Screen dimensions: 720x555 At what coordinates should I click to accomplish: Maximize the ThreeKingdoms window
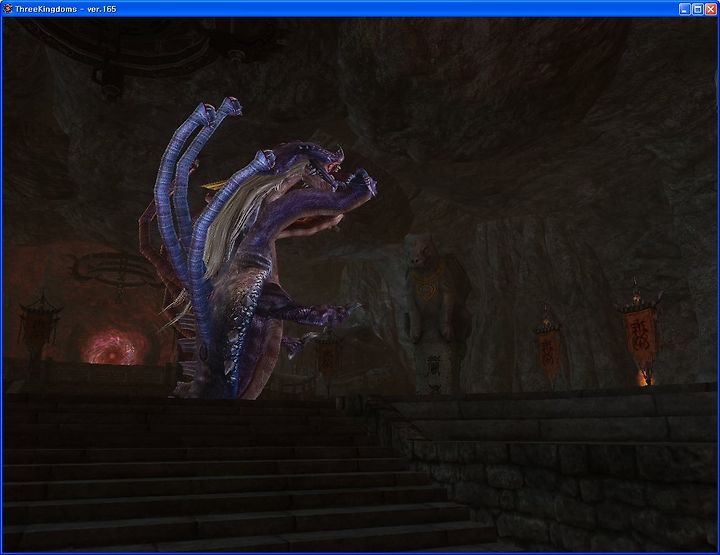(x=698, y=9)
